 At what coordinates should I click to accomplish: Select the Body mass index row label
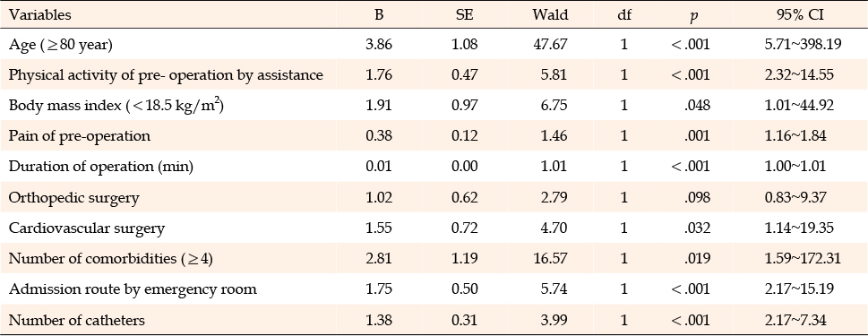116,105
